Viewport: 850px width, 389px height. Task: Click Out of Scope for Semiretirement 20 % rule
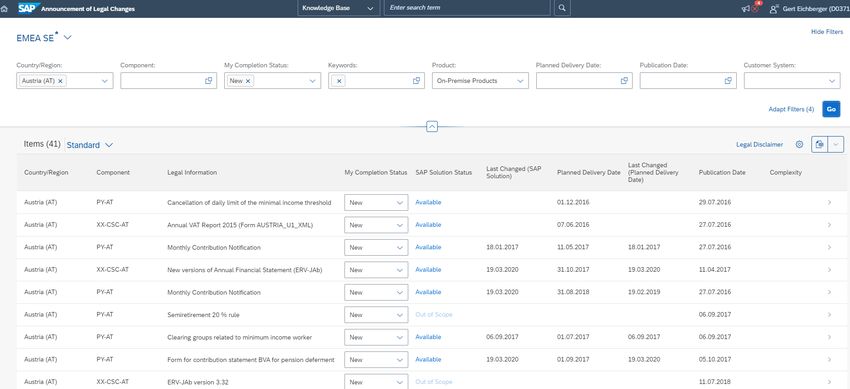coord(434,314)
